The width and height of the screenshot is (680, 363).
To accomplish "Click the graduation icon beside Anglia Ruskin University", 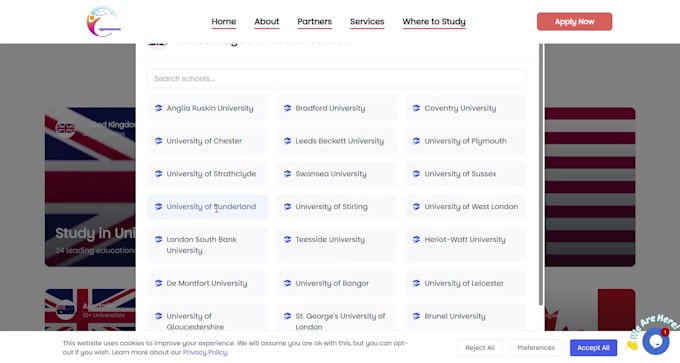I will click(158, 108).
